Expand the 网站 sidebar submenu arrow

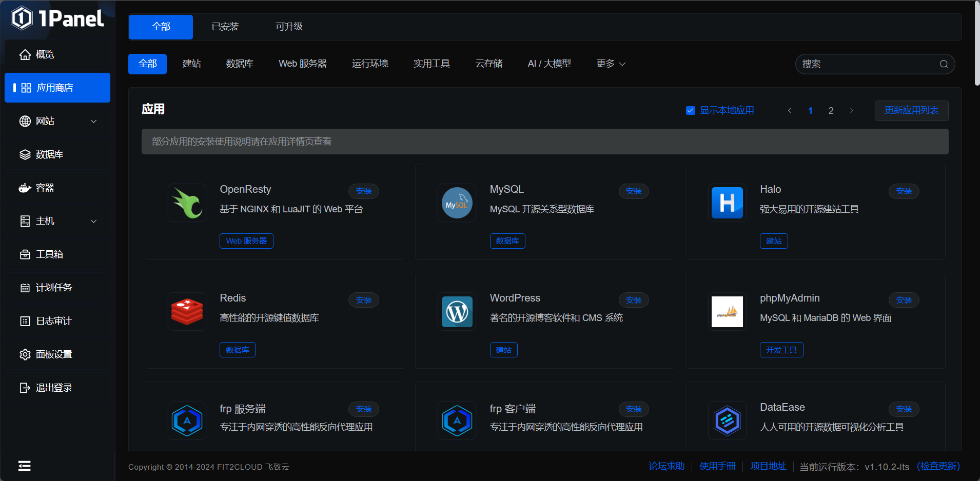click(x=94, y=122)
